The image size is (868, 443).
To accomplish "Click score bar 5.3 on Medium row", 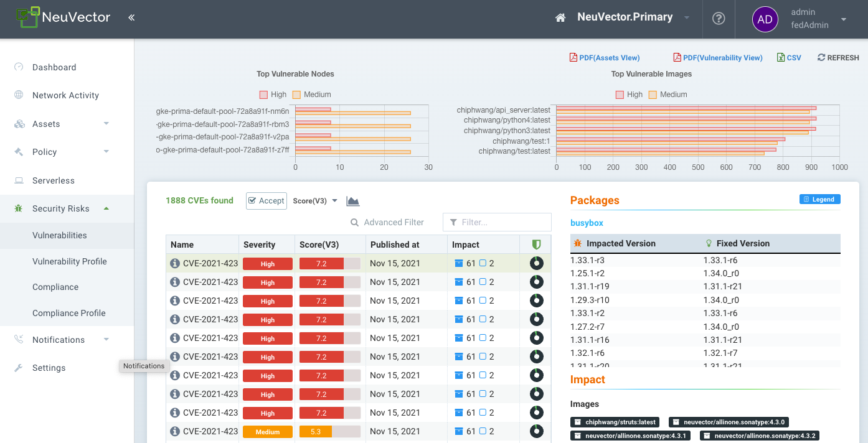I will click(x=329, y=431).
